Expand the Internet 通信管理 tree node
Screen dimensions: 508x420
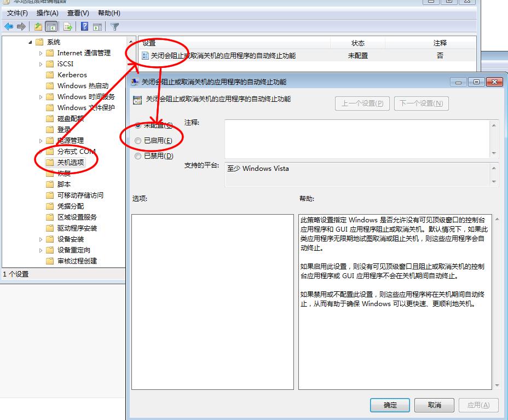coord(41,53)
